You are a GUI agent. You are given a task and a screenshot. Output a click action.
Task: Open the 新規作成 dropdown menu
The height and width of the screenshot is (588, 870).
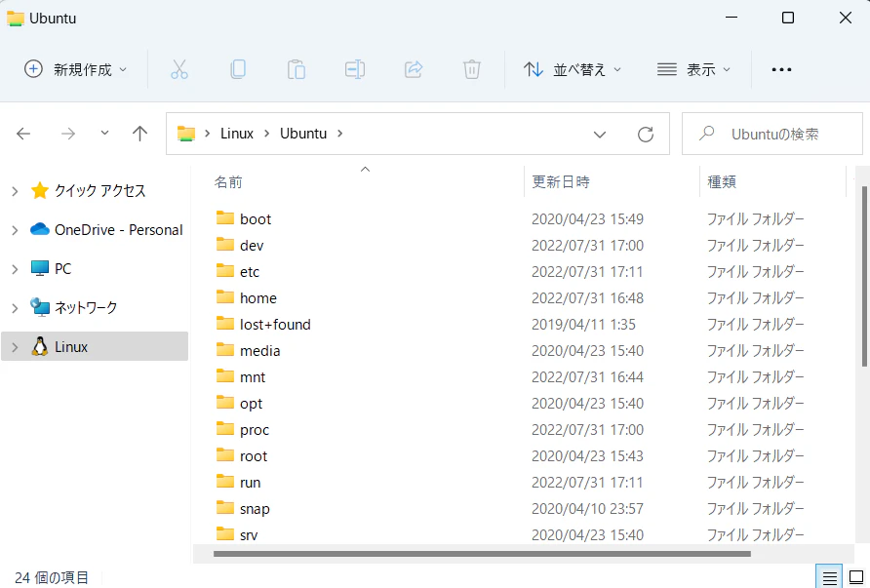click(x=77, y=69)
